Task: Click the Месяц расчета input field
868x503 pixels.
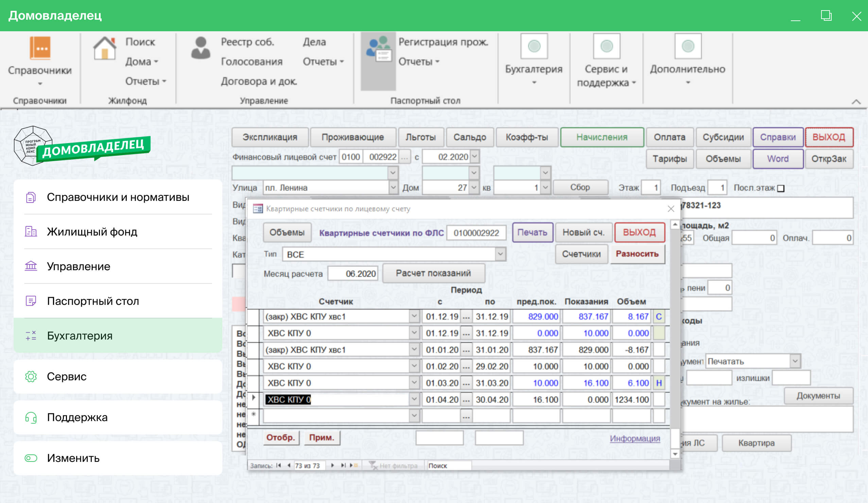Action: 353,274
